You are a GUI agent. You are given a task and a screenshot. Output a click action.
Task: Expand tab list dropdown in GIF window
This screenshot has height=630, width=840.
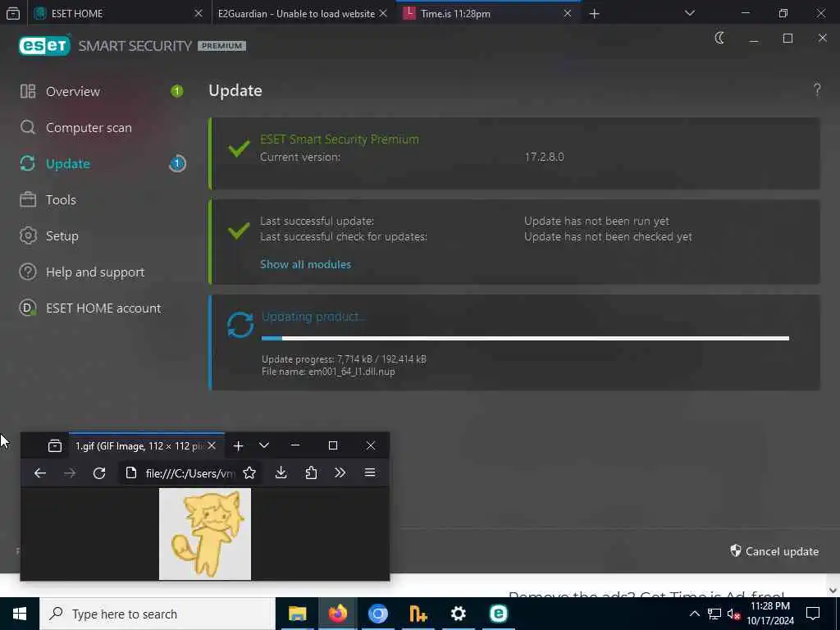[x=263, y=445]
